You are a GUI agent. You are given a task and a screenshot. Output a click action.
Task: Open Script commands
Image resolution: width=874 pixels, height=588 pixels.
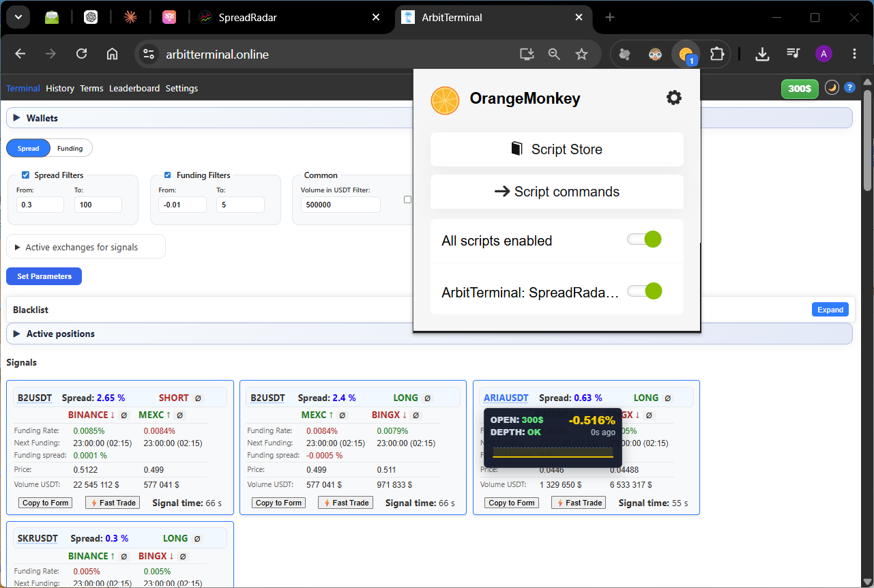(x=557, y=192)
